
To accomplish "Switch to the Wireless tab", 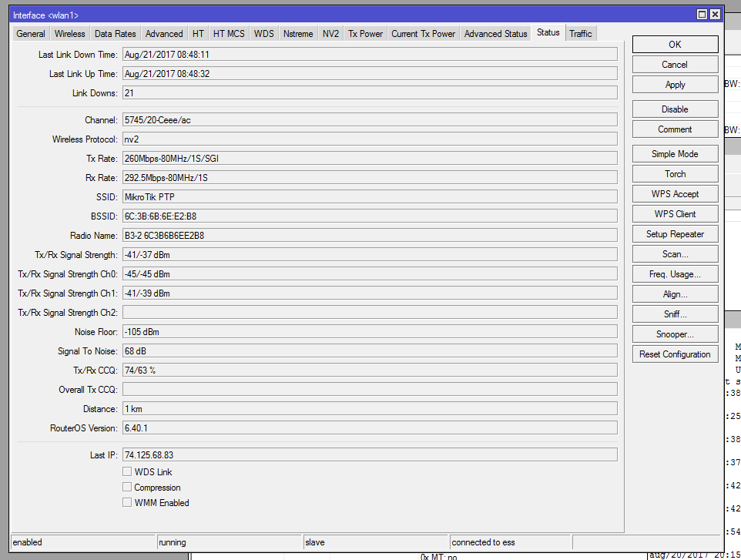I will (x=69, y=33).
